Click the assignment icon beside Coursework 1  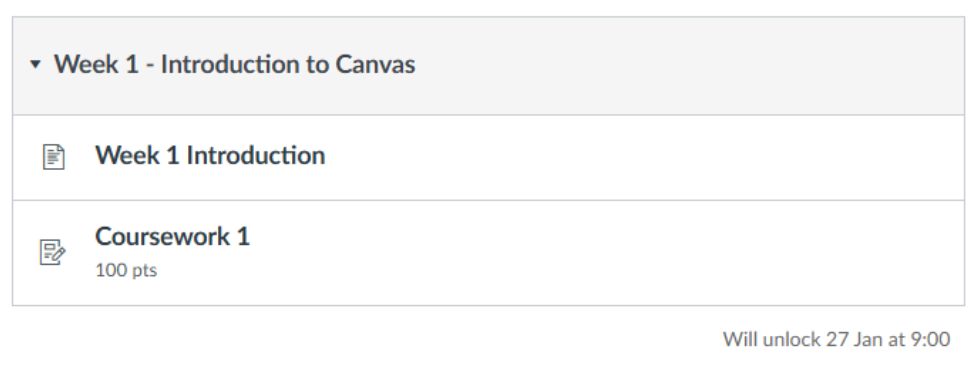[53, 252]
